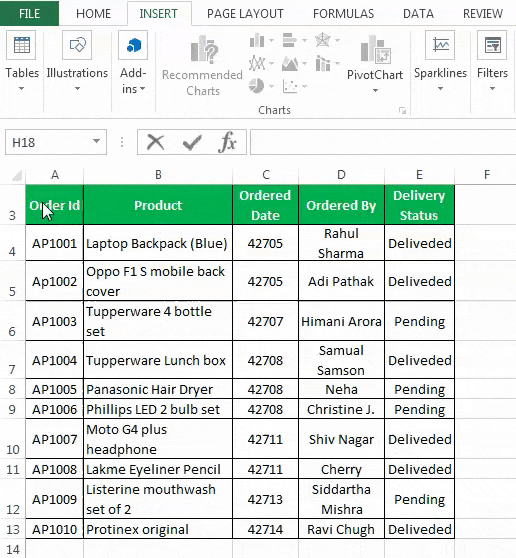This screenshot has height=558, width=516.
Task: Expand the Sparklines dropdown arrow
Action: click(440, 88)
